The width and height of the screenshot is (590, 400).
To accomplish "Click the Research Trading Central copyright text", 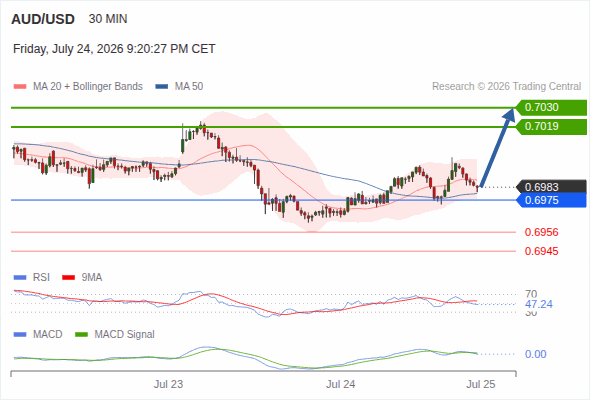I will [x=506, y=87].
